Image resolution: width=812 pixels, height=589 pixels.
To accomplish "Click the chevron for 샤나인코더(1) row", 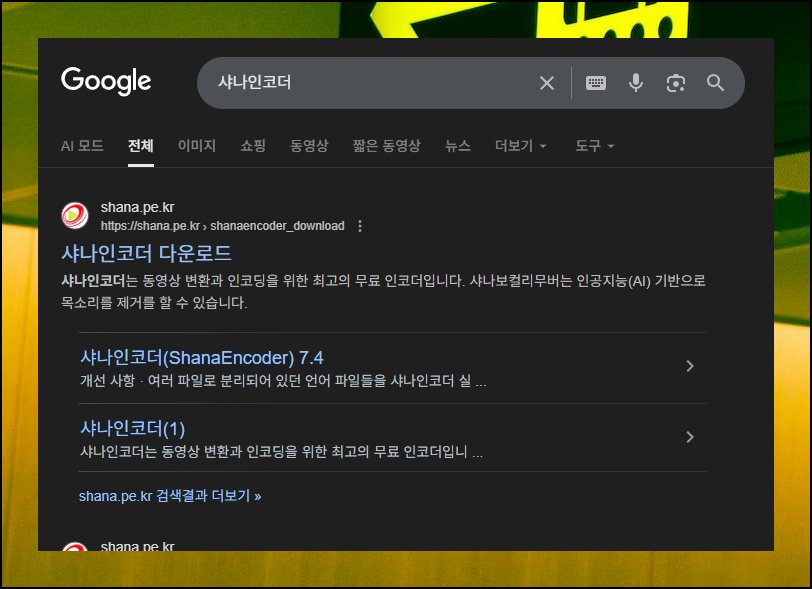I will (690, 437).
